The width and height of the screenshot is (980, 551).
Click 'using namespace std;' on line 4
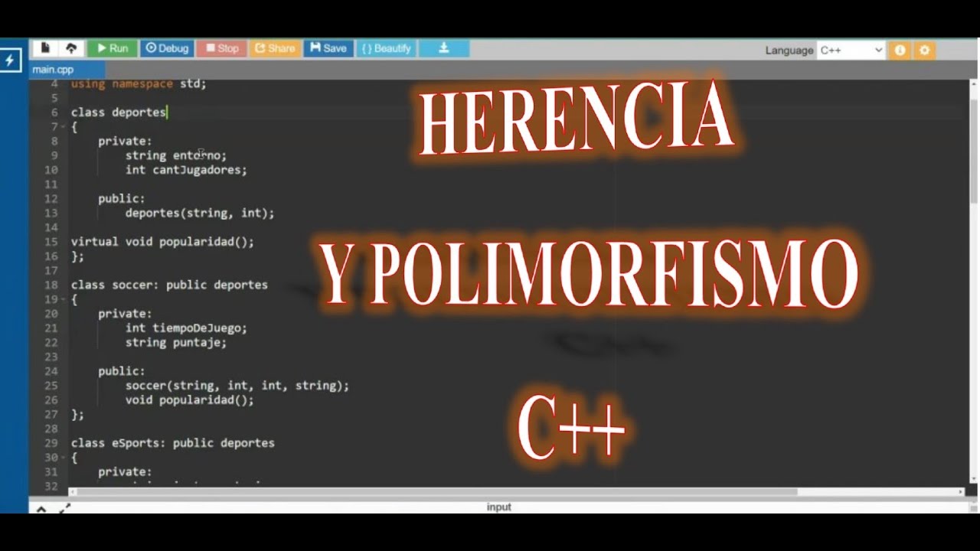[x=139, y=84]
